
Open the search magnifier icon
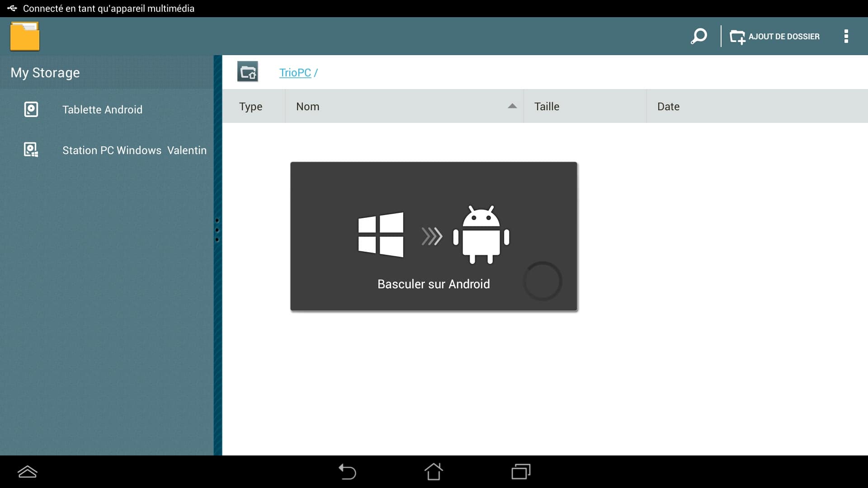click(x=699, y=36)
